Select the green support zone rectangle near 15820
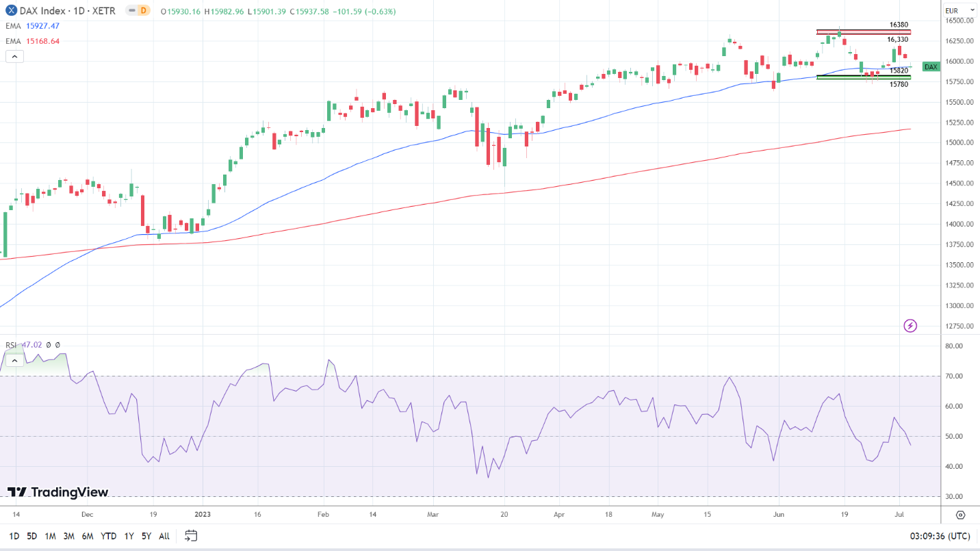The width and height of the screenshot is (980, 551). [x=864, y=77]
